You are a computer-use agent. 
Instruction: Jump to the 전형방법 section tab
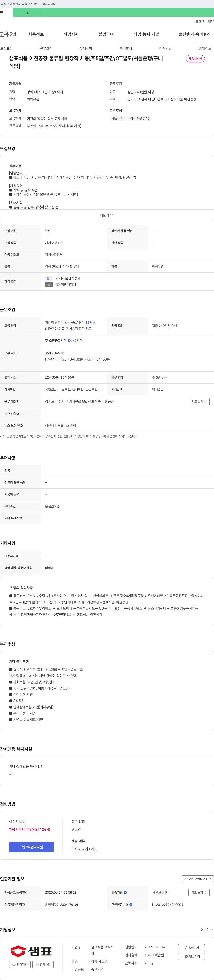click(x=165, y=49)
